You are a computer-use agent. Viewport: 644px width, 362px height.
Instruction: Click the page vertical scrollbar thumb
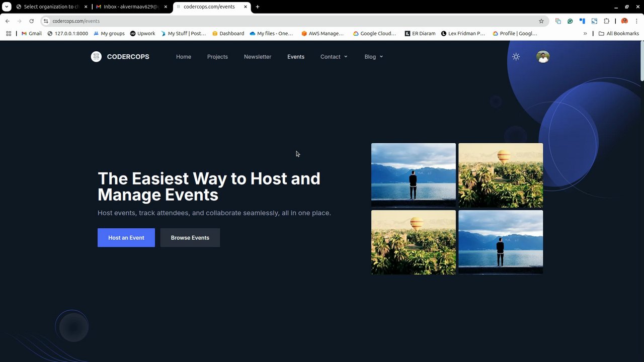point(642,61)
